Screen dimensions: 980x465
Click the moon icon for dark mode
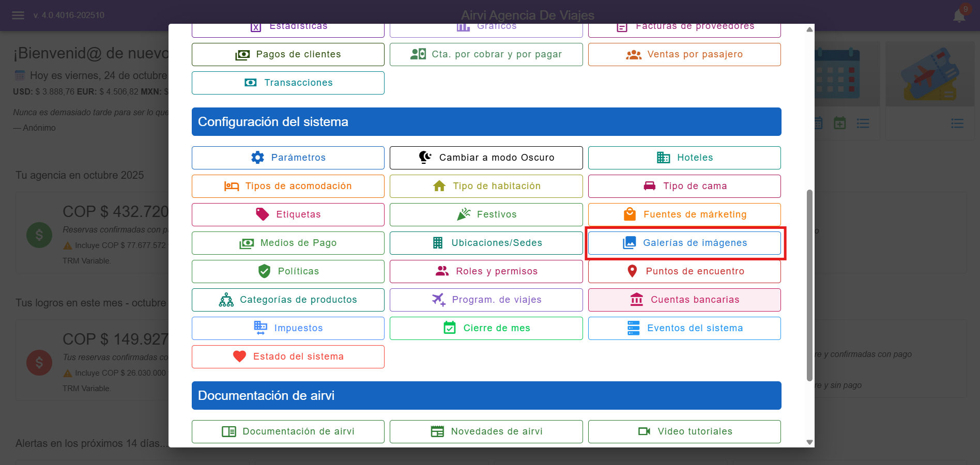pyautogui.click(x=425, y=157)
